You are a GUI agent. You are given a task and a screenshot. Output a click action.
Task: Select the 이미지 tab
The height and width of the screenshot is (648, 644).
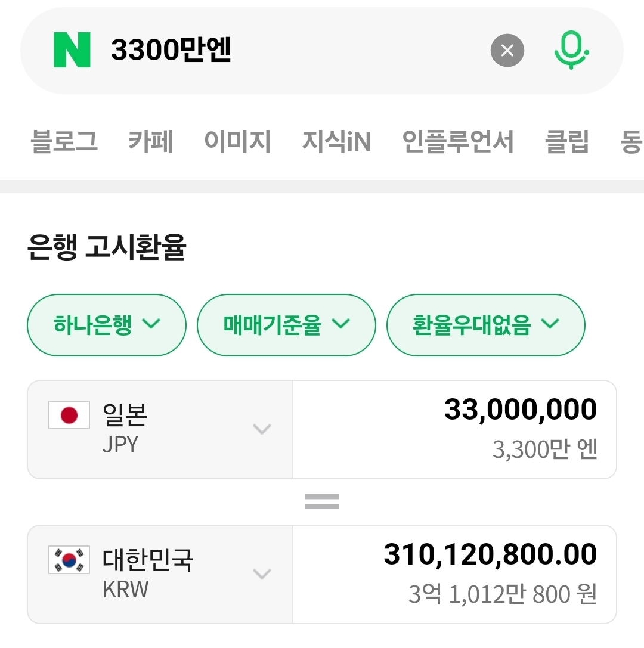pyautogui.click(x=237, y=142)
